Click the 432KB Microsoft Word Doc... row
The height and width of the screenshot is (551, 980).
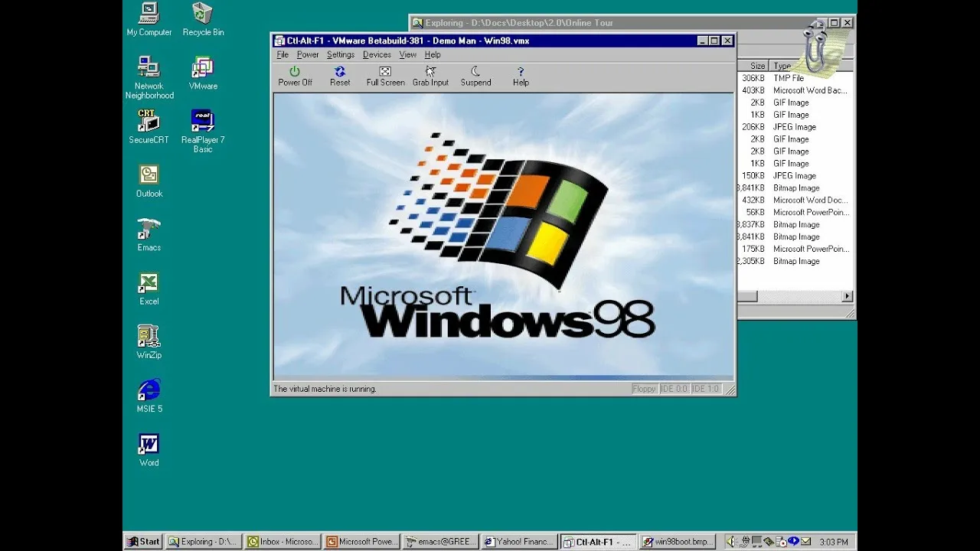[795, 201]
